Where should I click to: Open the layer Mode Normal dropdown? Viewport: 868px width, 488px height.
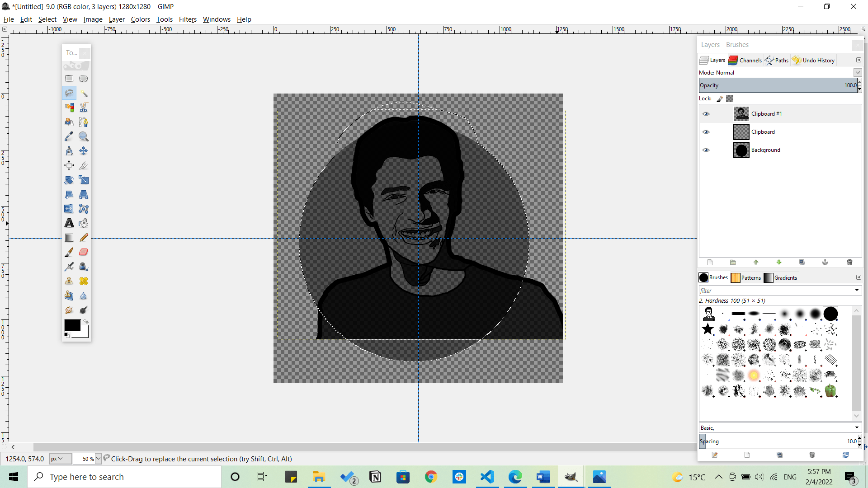858,72
